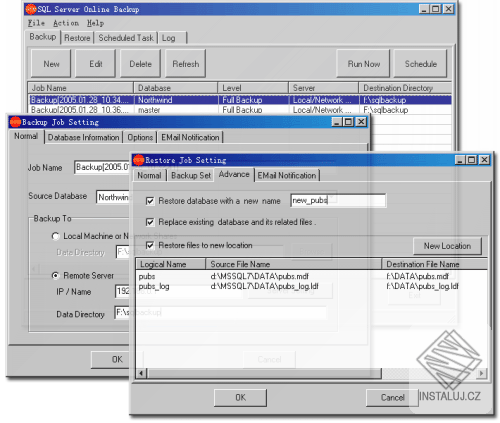The height and width of the screenshot is (423, 500).
Task: Open Options tab in Backup Job Setting
Action: point(140,137)
